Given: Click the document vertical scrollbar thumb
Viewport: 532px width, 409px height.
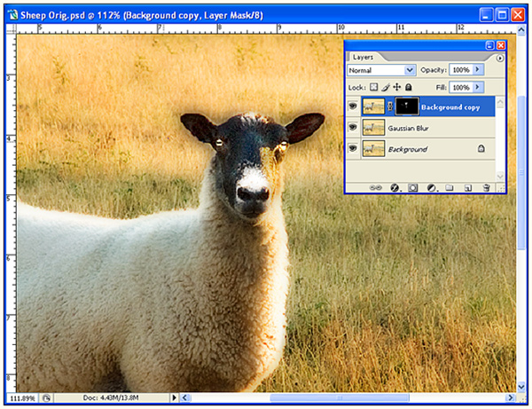Looking at the screenshot, I should (521, 172).
